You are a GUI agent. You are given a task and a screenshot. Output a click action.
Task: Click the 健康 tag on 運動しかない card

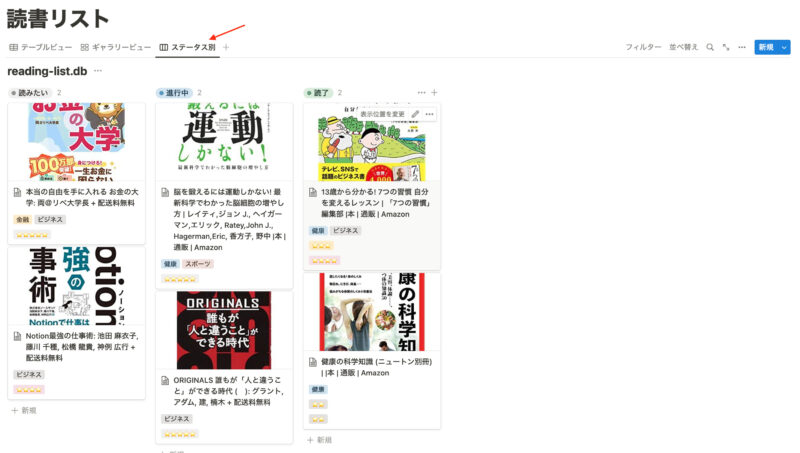pyautogui.click(x=170, y=264)
